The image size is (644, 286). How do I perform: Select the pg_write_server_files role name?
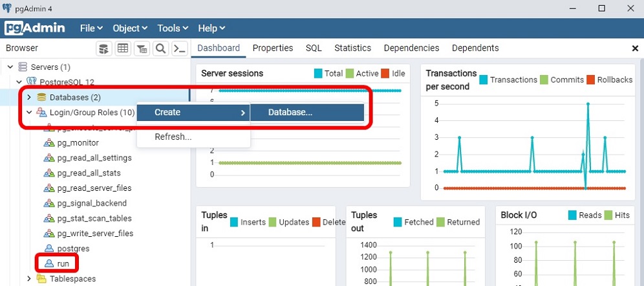point(95,234)
